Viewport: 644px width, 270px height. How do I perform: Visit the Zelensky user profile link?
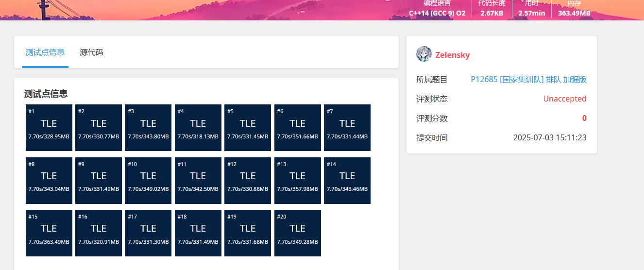click(453, 55)
